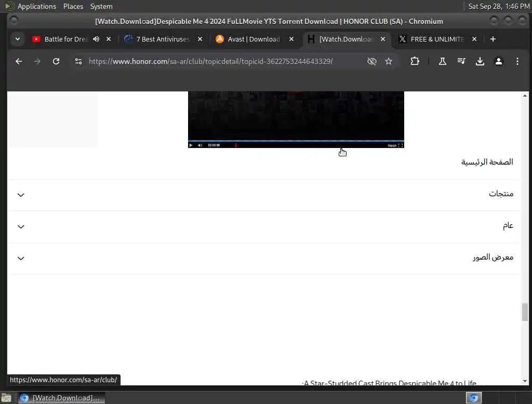Screen dimensions: 532x404
Task: Reload the Honor Club page
Action: [x=56, y=61]
